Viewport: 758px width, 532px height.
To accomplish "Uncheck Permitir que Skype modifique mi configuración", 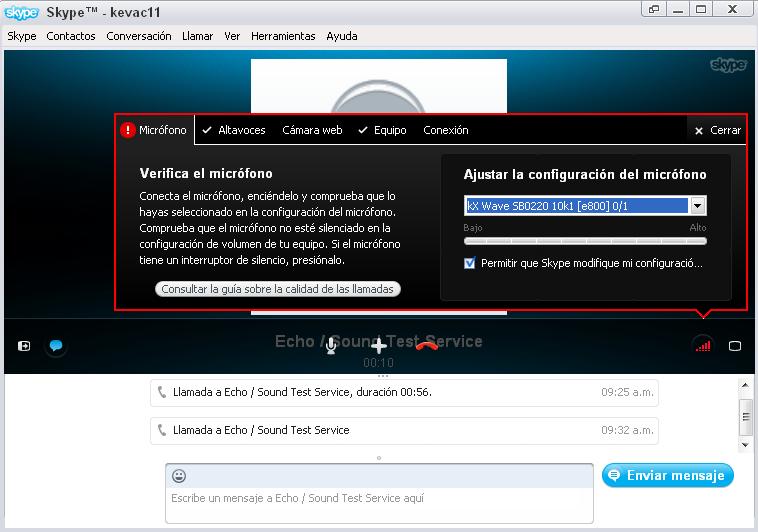I will tap(470, 264).
